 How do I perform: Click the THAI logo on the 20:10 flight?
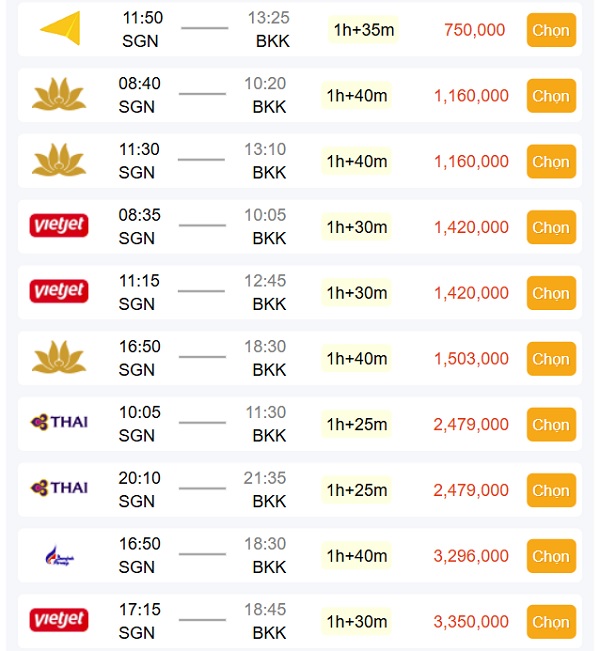click(x=59, y=488)
